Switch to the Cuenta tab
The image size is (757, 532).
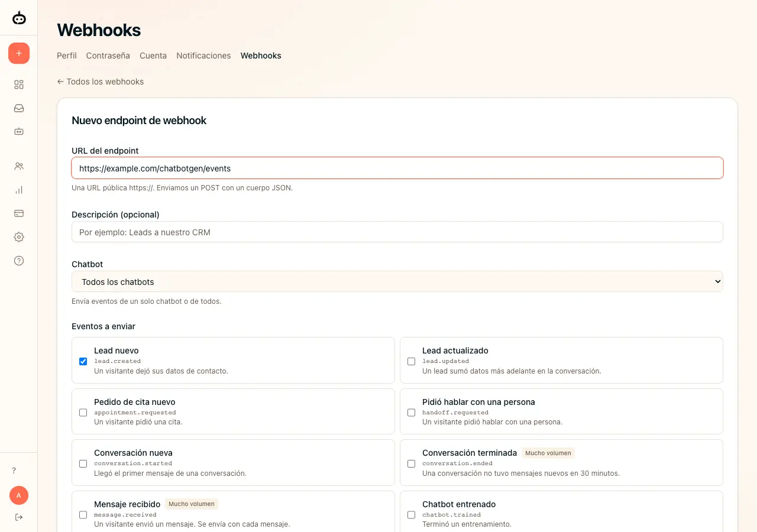tap(153, 56)
